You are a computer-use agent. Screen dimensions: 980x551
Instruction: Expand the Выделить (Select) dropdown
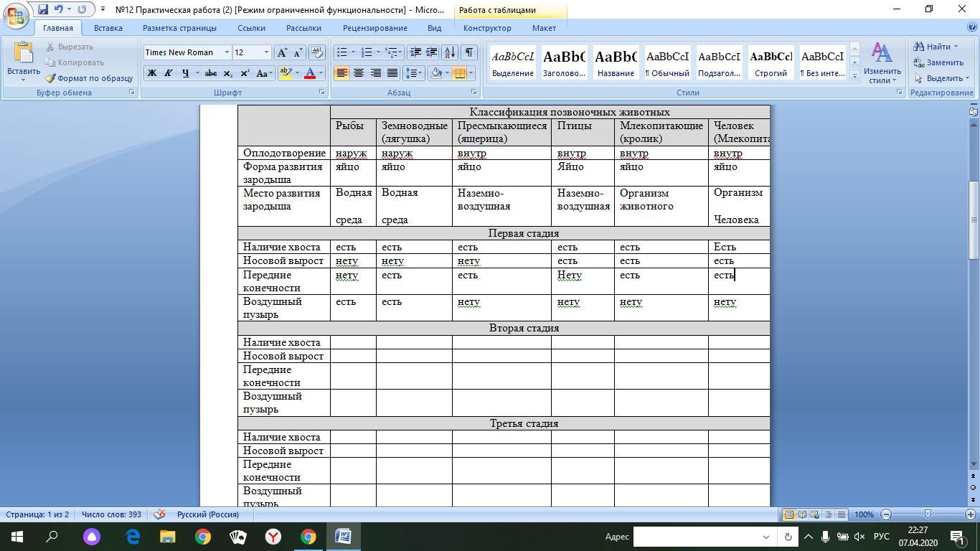[942, 78]
